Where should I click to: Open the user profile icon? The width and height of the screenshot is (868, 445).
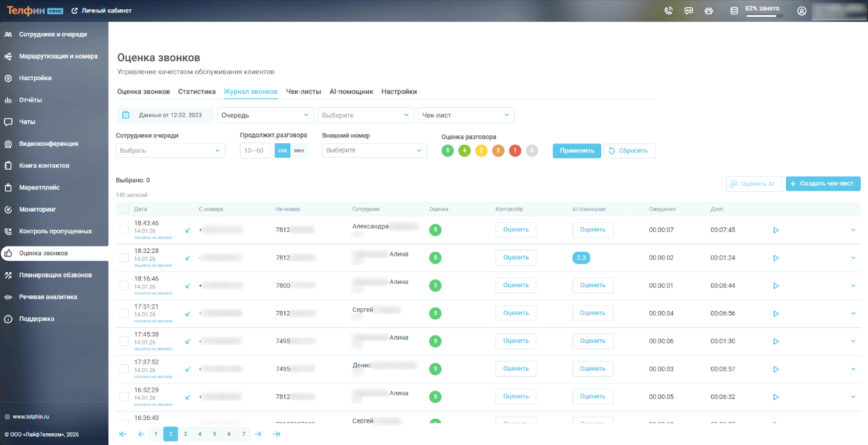pyautogui.click(x=802, y=11)
